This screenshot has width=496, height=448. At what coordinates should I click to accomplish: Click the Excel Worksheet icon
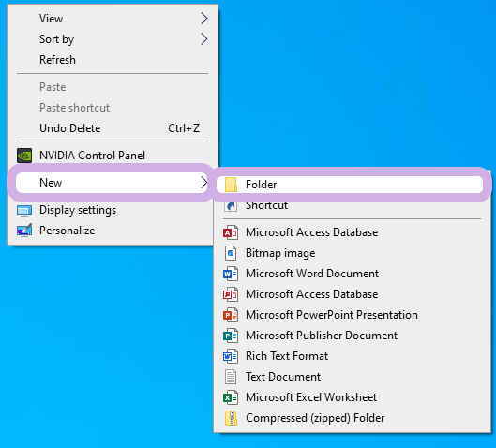coord(231,397)
